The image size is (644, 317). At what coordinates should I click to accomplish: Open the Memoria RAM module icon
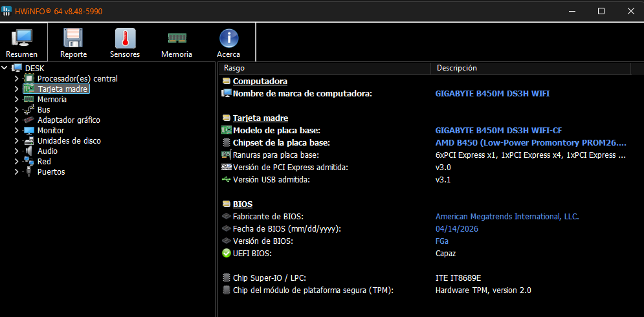(x=177, y=38)
